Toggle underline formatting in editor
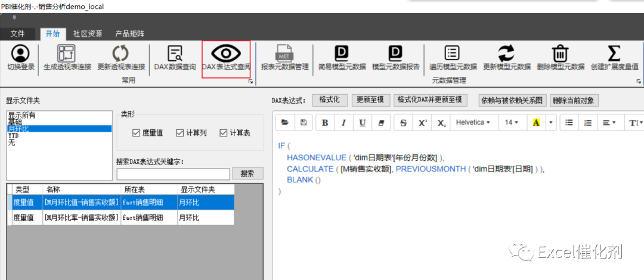The width and height of the screenshot is (644, 280). (363, 122)
